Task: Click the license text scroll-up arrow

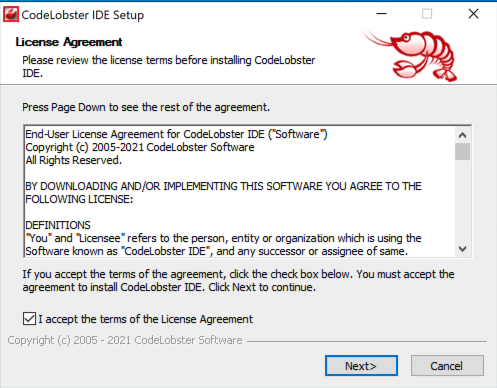Action: [x=462, y=135]
